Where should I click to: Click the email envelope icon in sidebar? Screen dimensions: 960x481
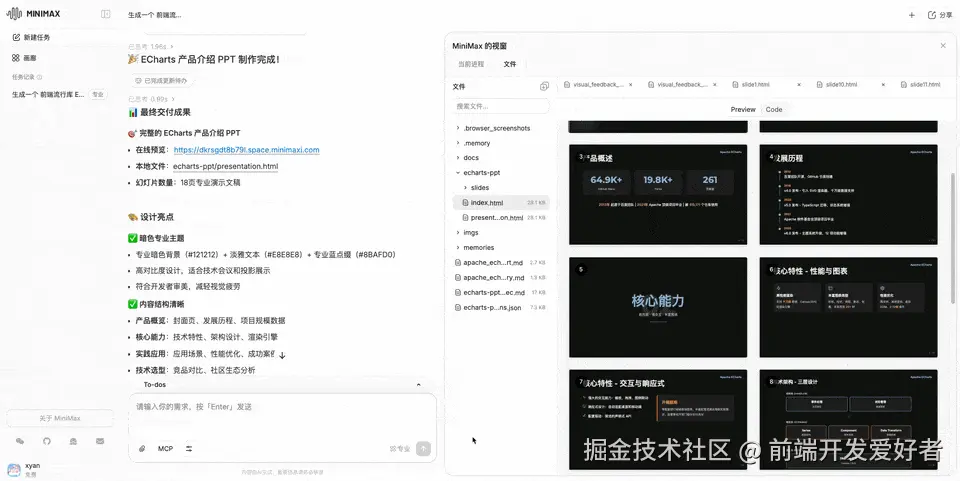click(x=100, y=441)
